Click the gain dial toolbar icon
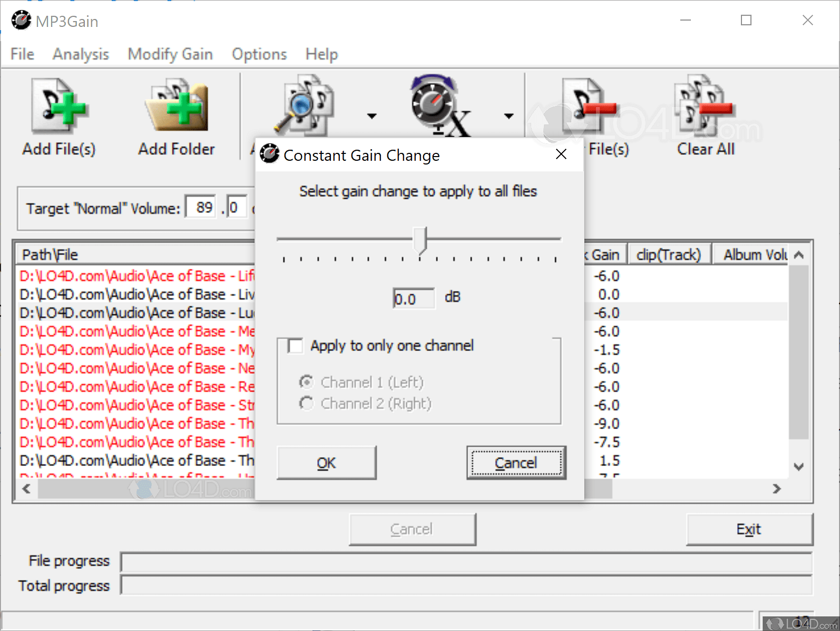Image resolution: width=840 pixels, height=631 pixels. click(x=440, y=104)
